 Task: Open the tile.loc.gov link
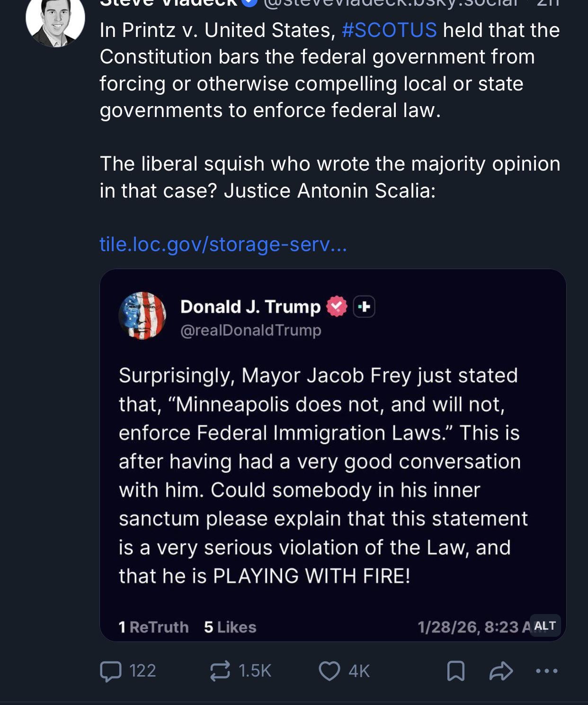point(223,244)
